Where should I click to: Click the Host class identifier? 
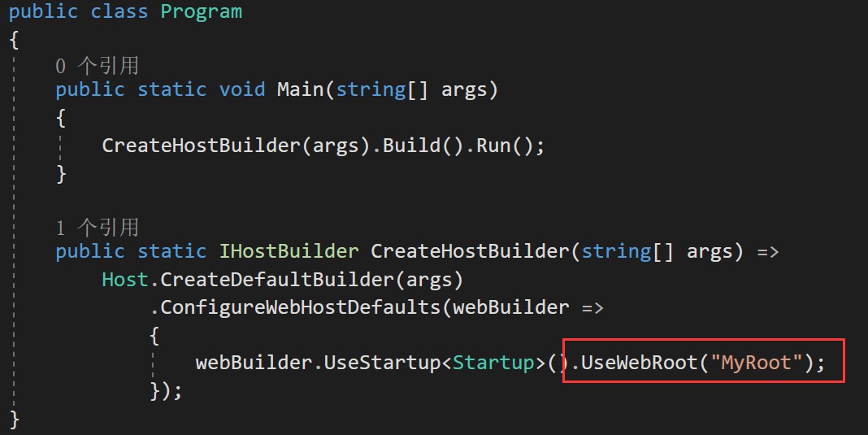tap(125, 280)
